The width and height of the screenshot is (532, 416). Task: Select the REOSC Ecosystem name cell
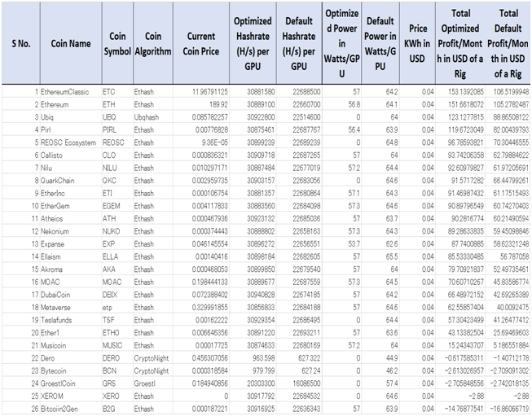coord(71,142)
